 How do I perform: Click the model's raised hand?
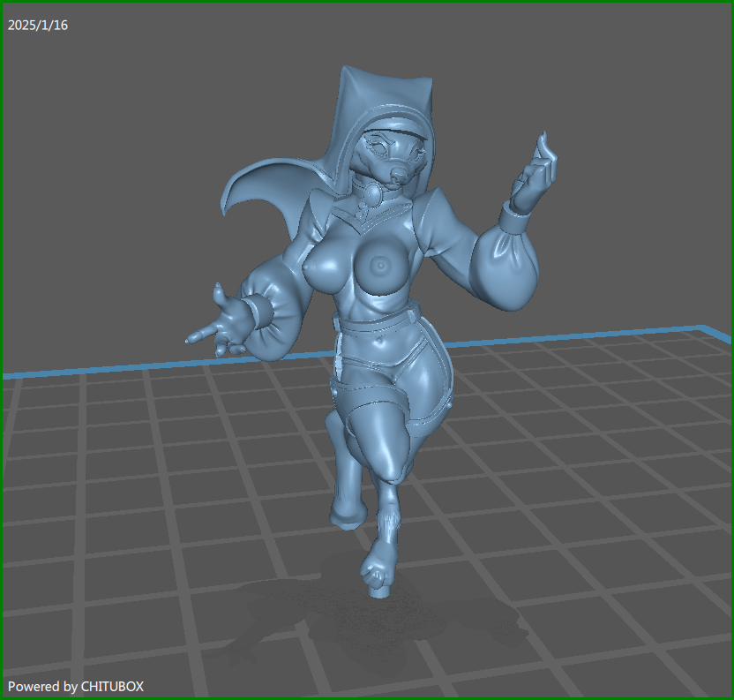point(536,177)
